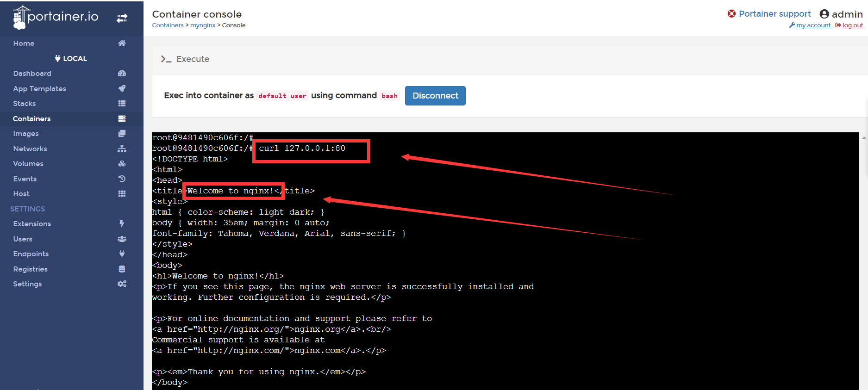868x390 pixels.
Task: Click the Events history icon
Action: 122,179
